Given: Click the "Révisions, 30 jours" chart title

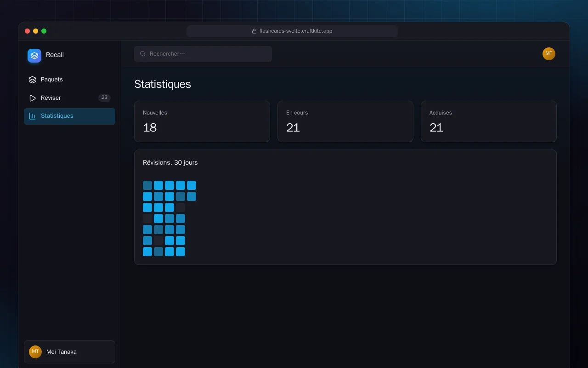Looking at the screenshot, I should (170, 162).
